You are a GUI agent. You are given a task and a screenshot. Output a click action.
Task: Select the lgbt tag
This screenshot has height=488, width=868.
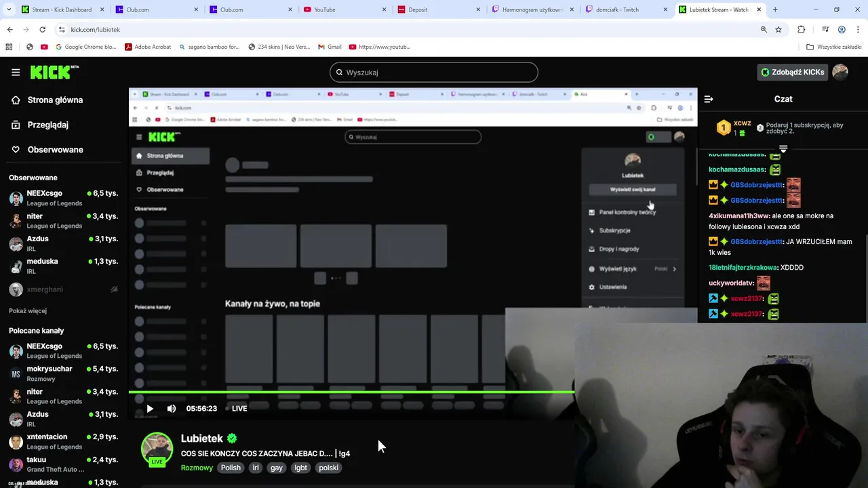(301, 468)
